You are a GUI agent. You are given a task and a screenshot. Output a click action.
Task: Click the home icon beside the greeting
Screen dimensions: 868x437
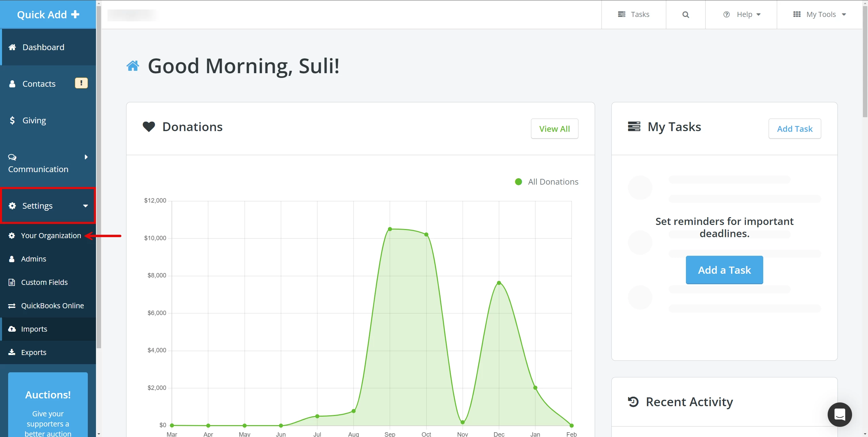(x=133, y=66)
